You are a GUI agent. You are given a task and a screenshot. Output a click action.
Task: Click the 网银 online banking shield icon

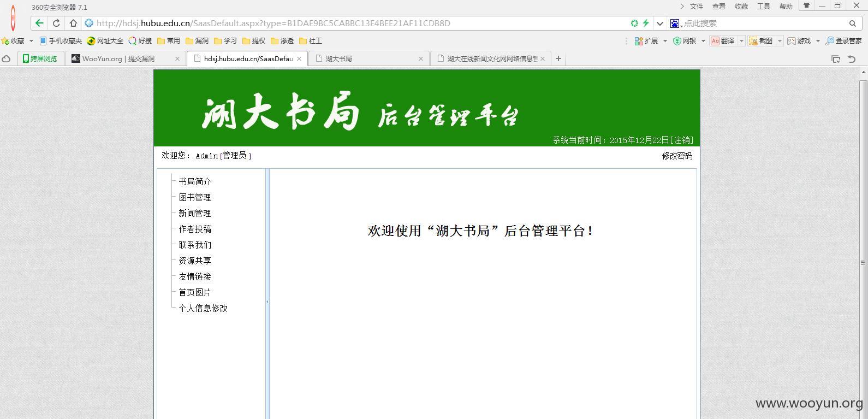685,41
